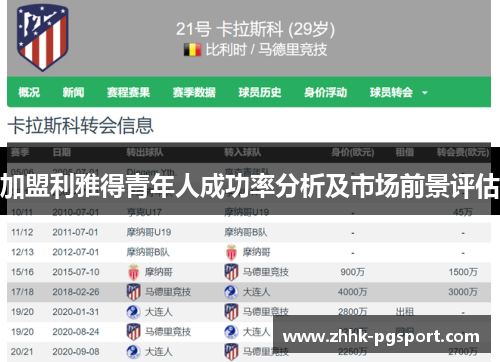Click the caret arrow beside 球员转会
500x362 pixels.
click(425, 93)
